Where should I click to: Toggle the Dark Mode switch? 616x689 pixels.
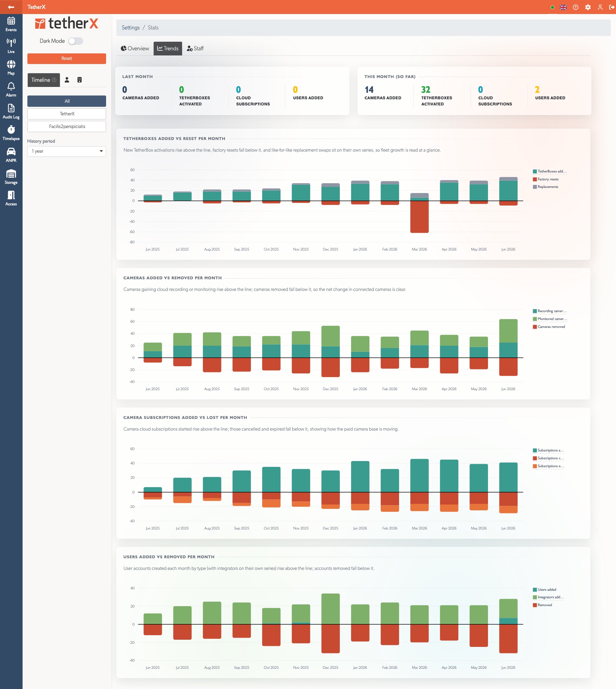pos(76,41)
